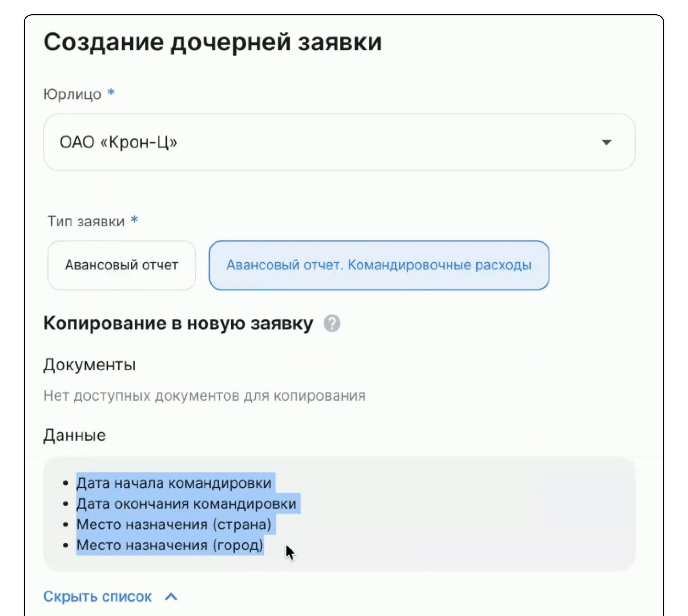This screenshot has width=688, height=616.
Task: Click the Создание дочерней заявки title
Action: [213, 43]
